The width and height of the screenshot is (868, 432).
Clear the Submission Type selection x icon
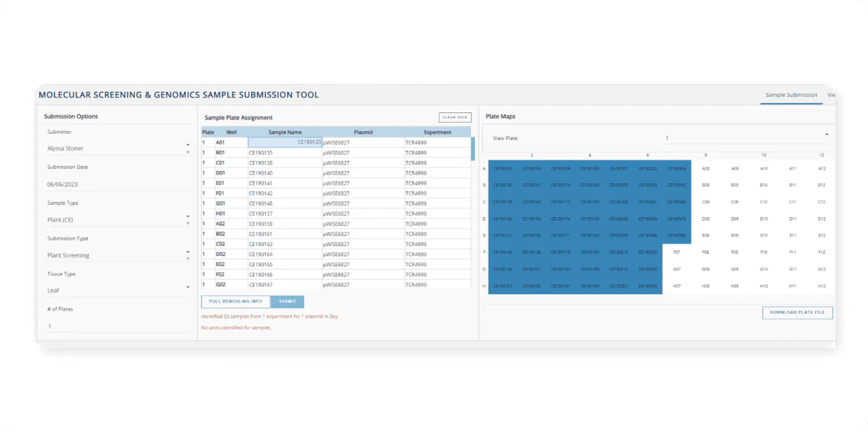pos(188,259)
